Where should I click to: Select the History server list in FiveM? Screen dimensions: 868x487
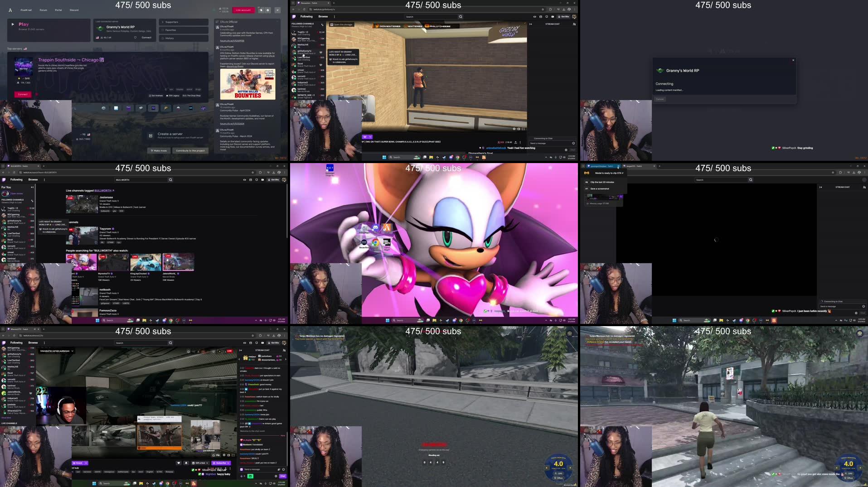coord(184,39)
